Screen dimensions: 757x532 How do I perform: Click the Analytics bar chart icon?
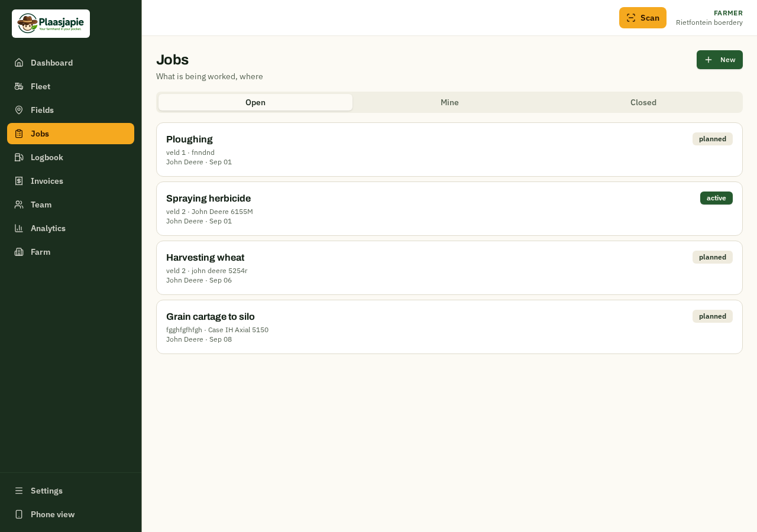click(19, 228)
